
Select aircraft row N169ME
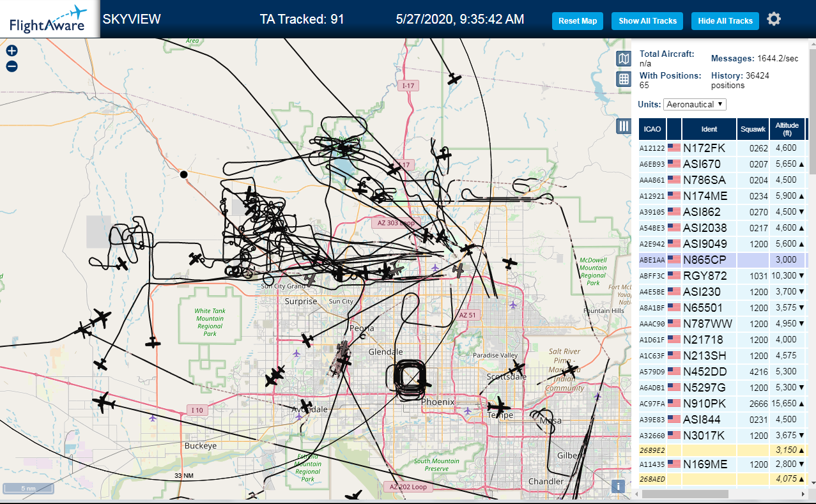tap(722, 464)
